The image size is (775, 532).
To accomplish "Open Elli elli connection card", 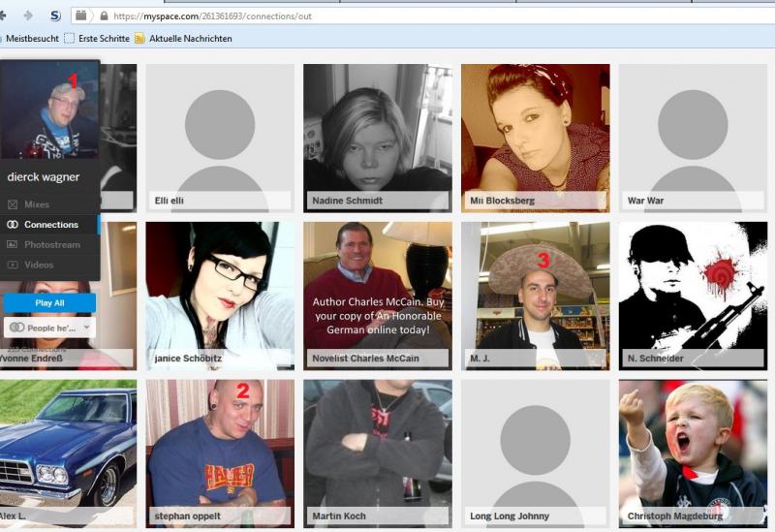I will tap(220, 138).
